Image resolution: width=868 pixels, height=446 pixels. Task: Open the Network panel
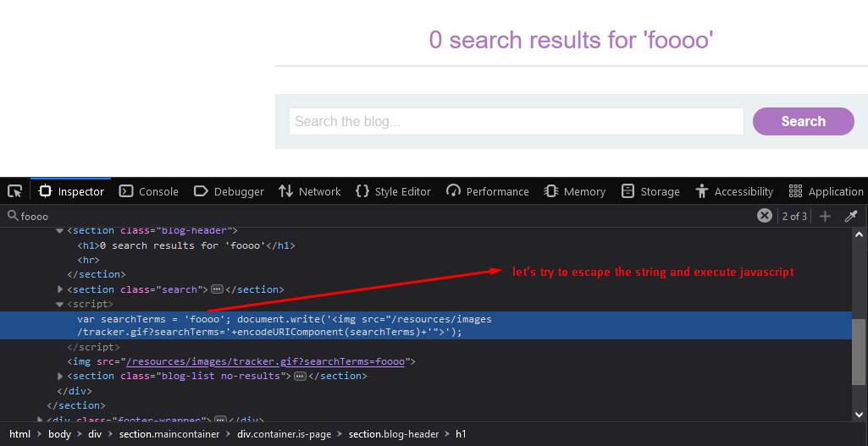(310, 191)
